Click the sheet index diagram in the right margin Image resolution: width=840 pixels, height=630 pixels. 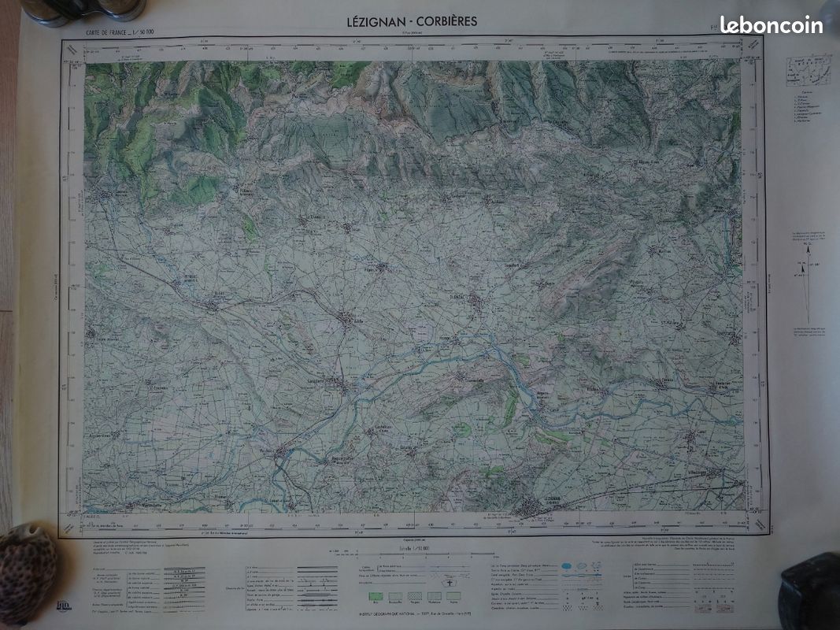point(808,70)
